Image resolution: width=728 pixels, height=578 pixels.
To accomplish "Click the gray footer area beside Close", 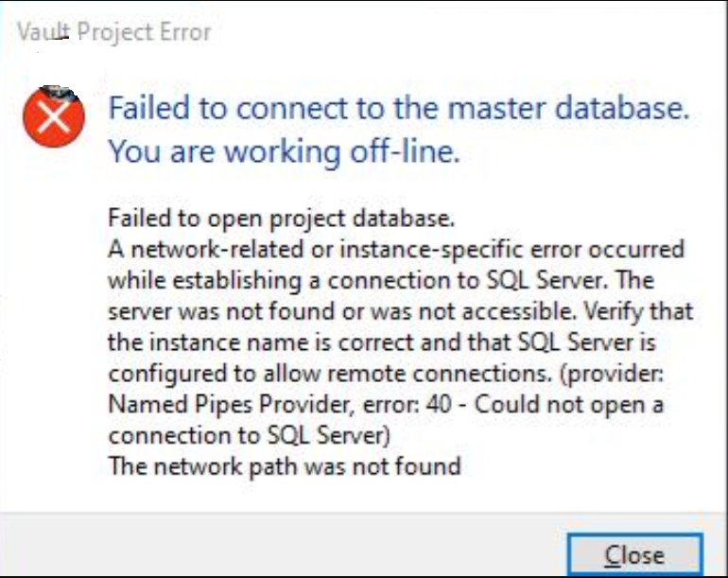I will coord(284,547).
